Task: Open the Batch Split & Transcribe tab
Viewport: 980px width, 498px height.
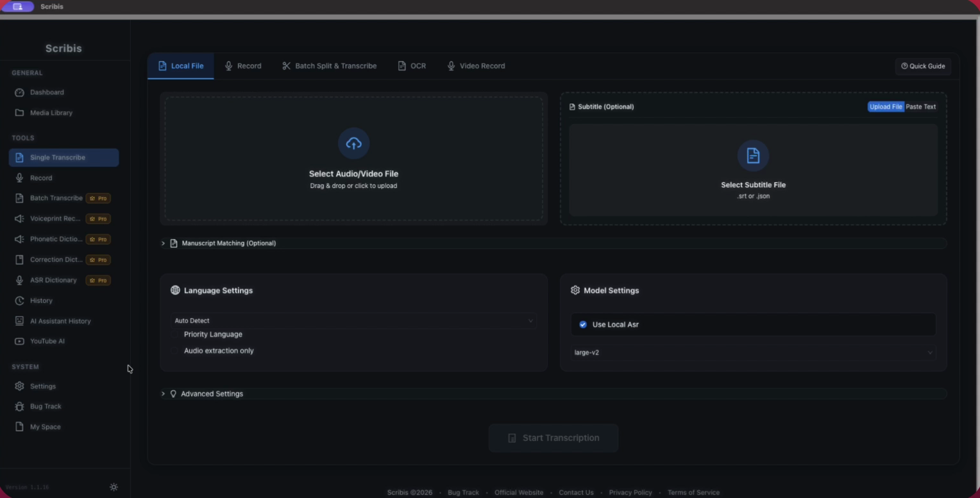Action: pyautogui.click(x=330, y=66)
